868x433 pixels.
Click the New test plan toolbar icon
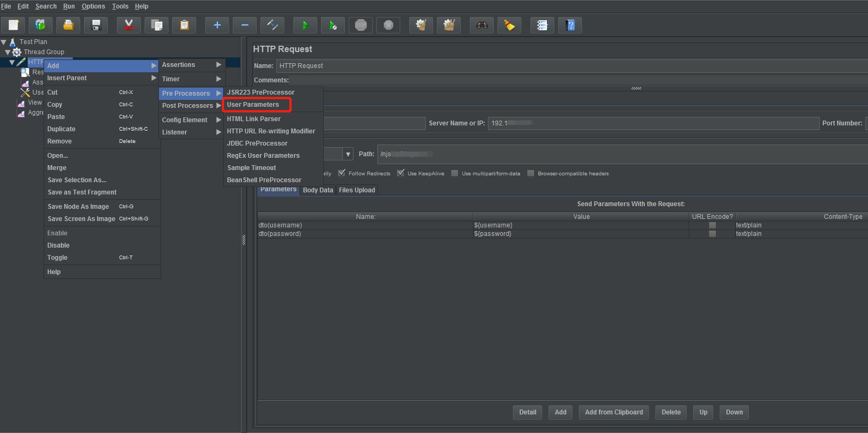(13, 25)
